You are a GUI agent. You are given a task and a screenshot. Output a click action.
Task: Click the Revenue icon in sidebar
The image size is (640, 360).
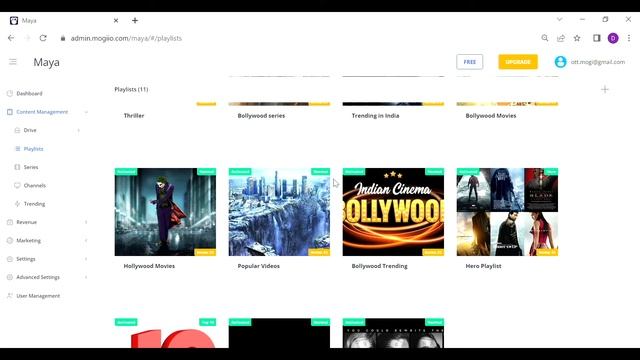[10, 222]
